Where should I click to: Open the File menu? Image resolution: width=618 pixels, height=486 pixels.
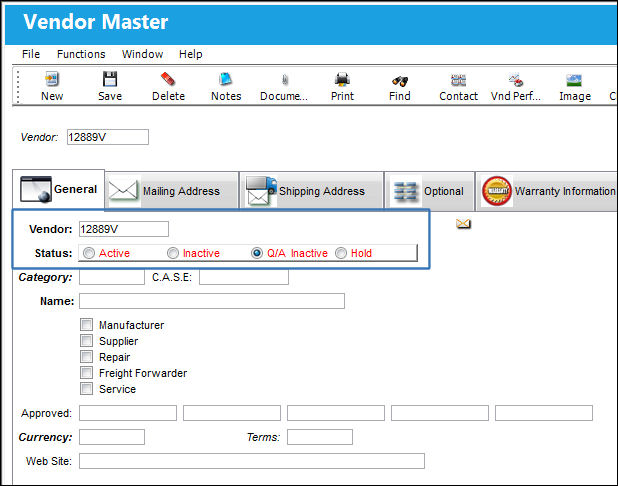(31, 54)
